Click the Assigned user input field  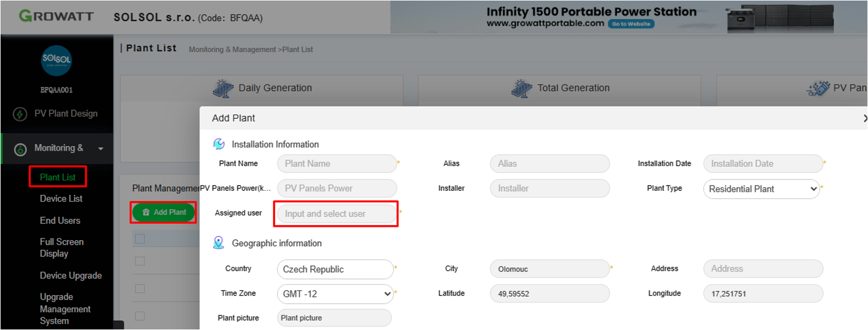[x=337, y=214]
